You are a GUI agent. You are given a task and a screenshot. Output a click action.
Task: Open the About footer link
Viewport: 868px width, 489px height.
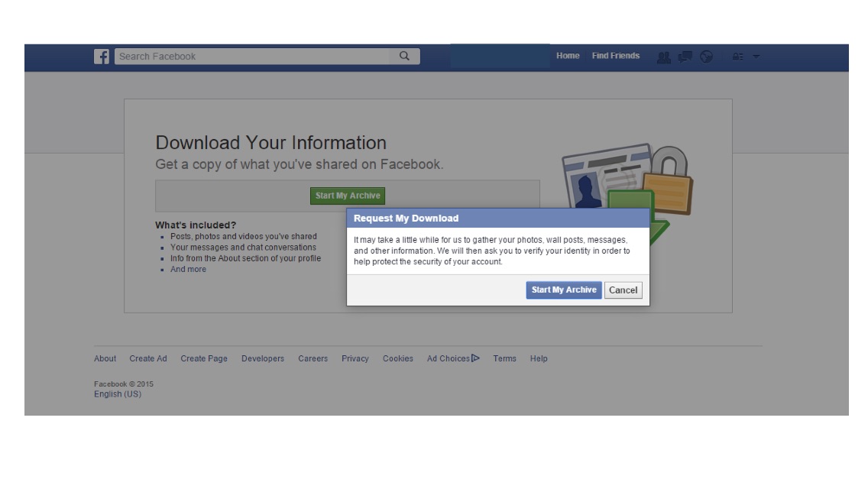point(105,358)
